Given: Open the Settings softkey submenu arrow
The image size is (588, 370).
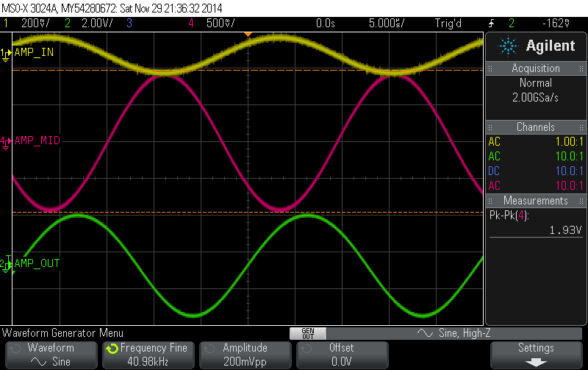Looking at the screenshot, I should [536, 362].
